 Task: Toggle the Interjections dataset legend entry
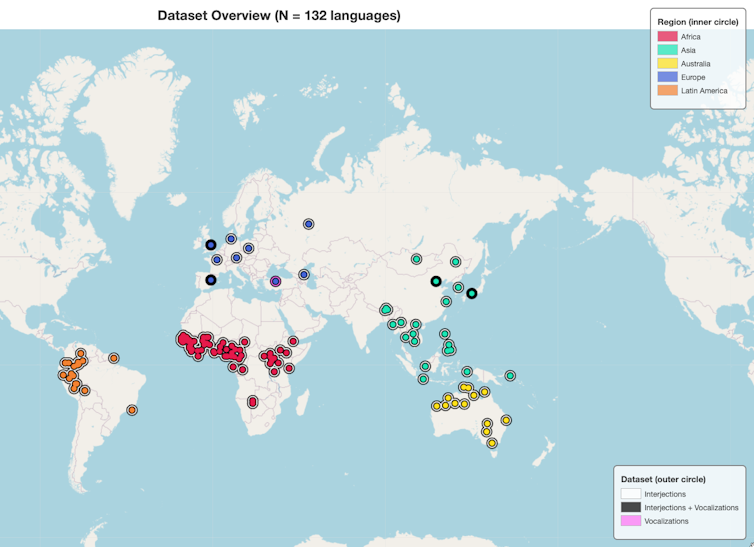pos(665,494)
